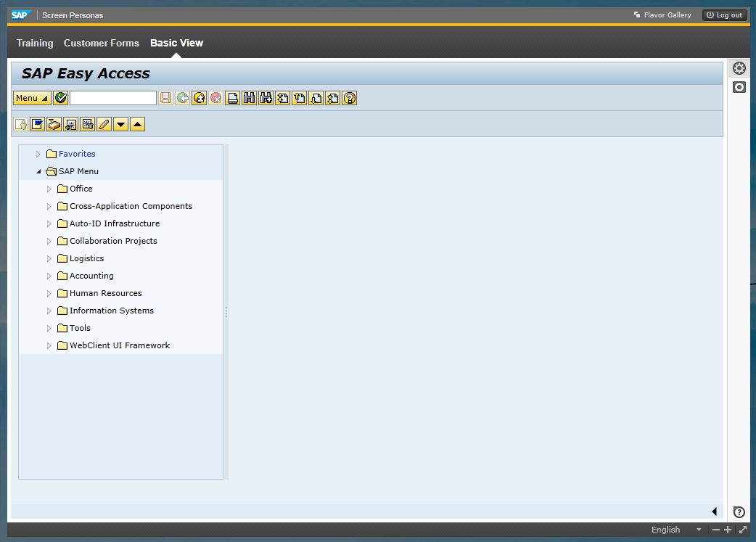Image resolution: width=756 pixels, height=542 pixels.
Task: Select the Information Systems label
Action: (x=112, y=311)
